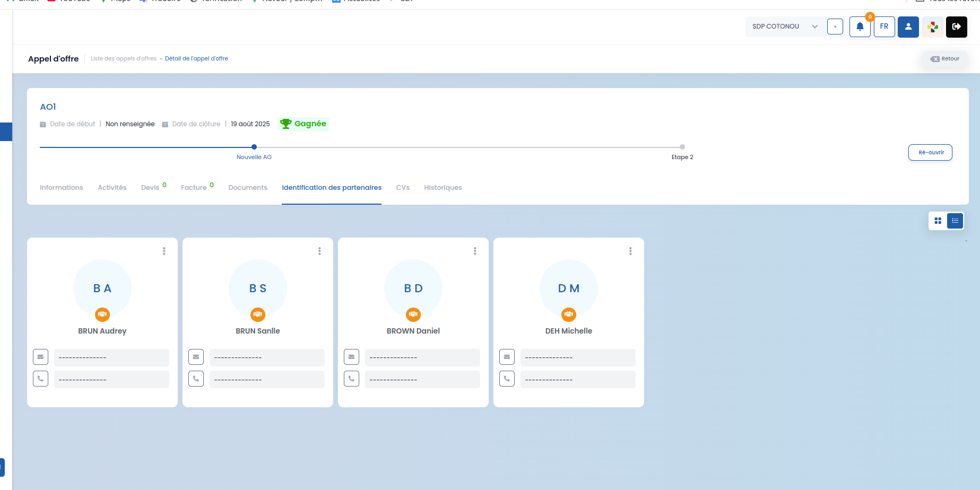The width and height of the screenshot is (980, 490).
Task: Click the BRUN Sanlle email field
Action: 267,357
